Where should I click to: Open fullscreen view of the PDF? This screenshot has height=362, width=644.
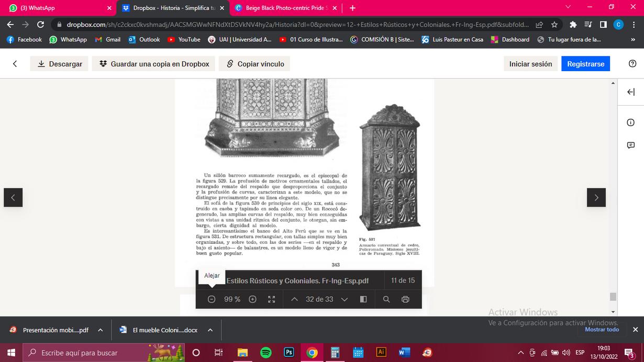pos(271,299)
